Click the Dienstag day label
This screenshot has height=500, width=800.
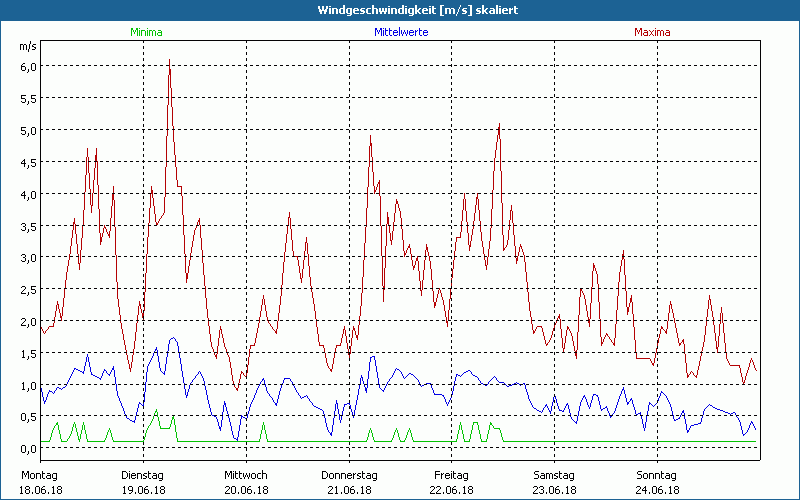[143, 475]
